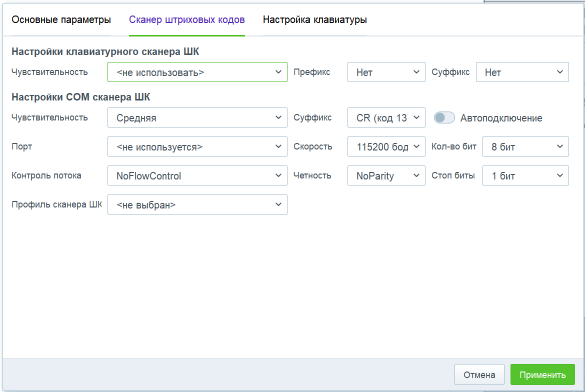585x392 pixels.
Task: Switch to the Основные параметры tab
Action: tap(61, 20)
